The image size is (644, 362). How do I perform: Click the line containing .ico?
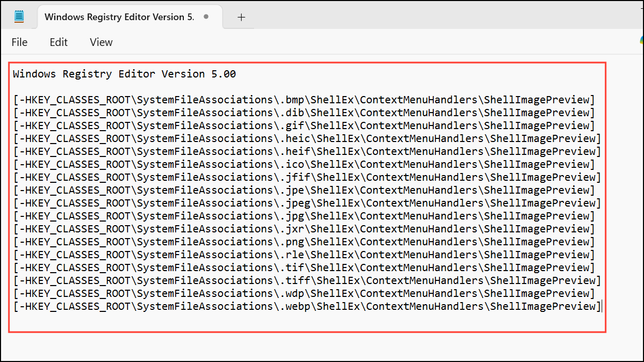point(304,164)
